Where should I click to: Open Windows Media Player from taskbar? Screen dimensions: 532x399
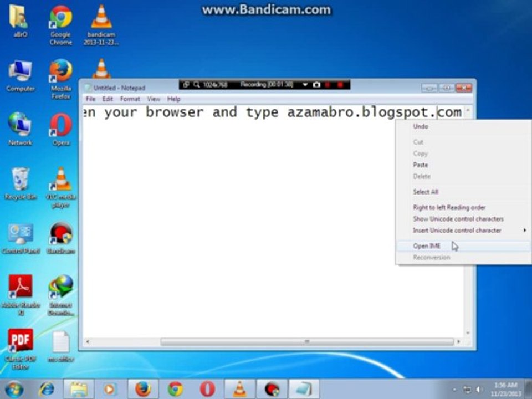[x=110, y=389]
